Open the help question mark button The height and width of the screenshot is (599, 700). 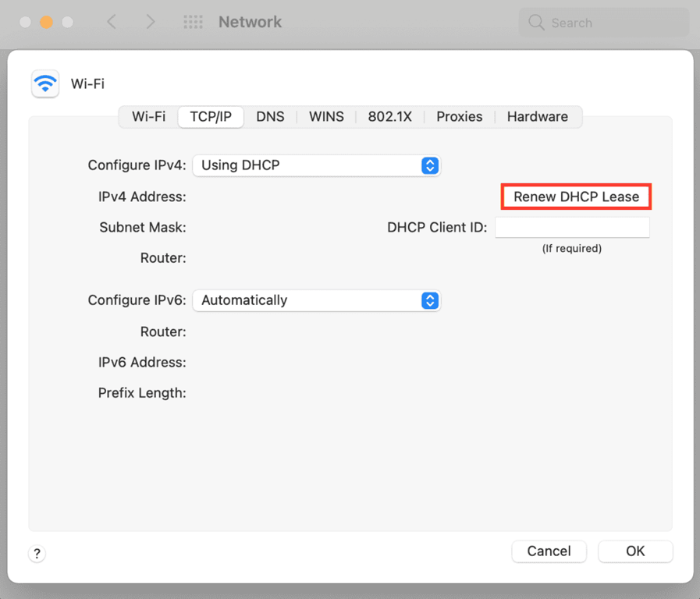[37, 554]
